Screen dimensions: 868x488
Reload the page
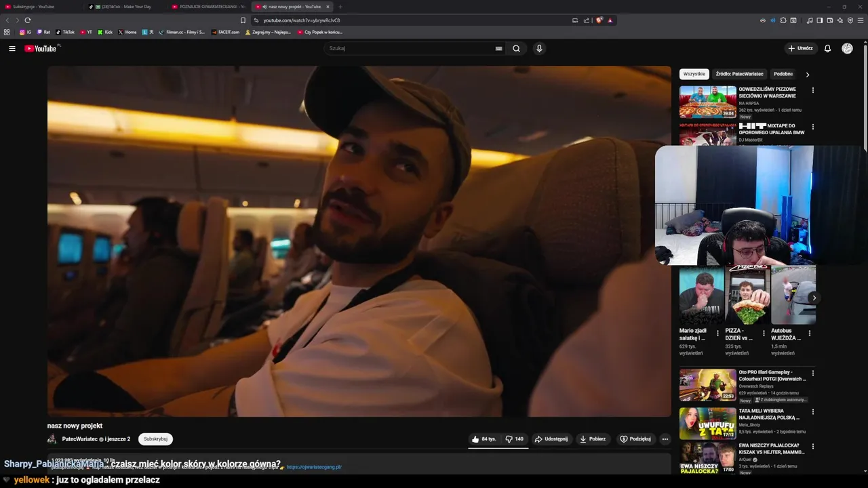pos(28,20)
